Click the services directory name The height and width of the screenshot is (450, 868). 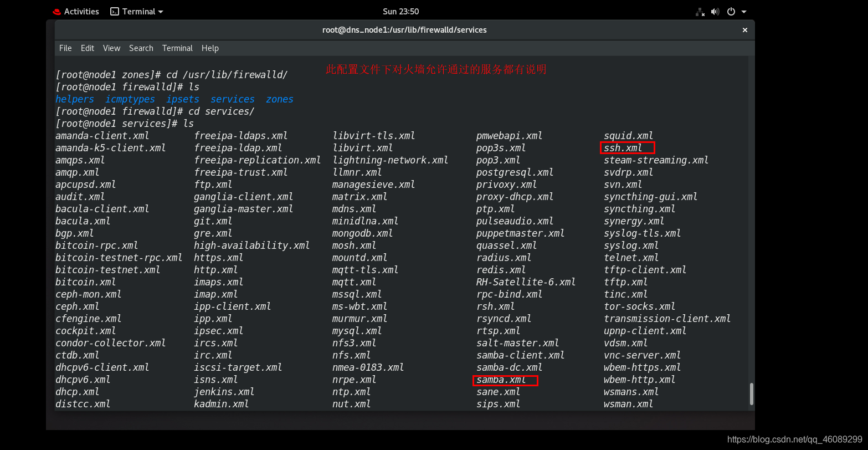coord(233,99)
